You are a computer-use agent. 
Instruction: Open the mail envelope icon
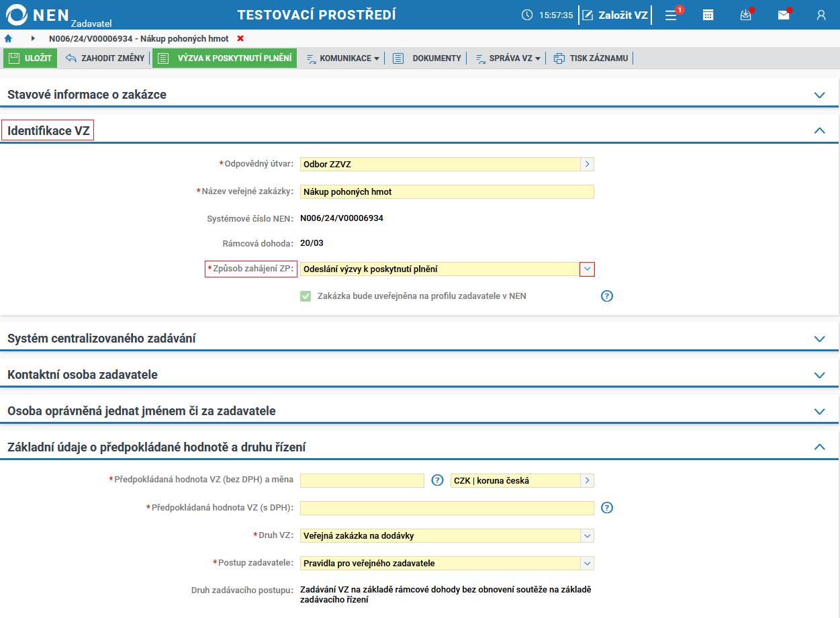(784, 15)
